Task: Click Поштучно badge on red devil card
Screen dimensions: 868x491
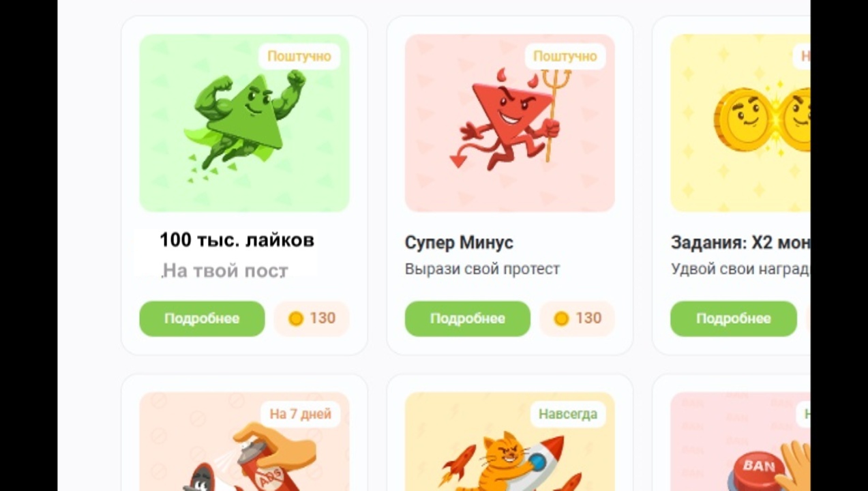Action: click(565, 57)
